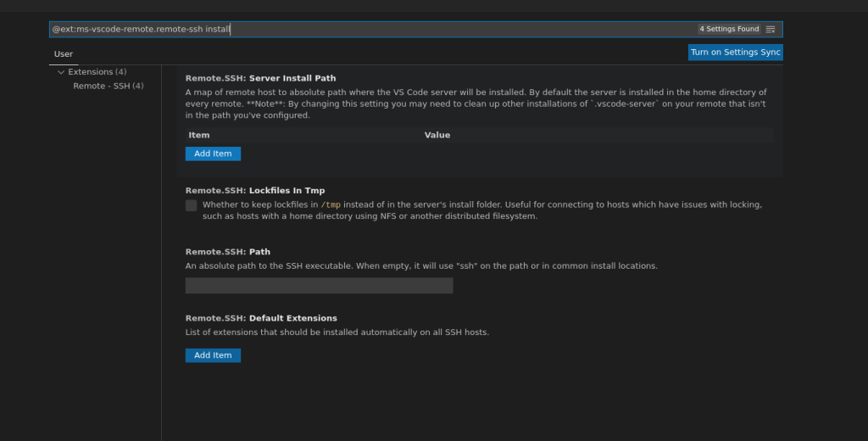Select Remote - SSH in settings tree
868x441 pixels.
108,86
